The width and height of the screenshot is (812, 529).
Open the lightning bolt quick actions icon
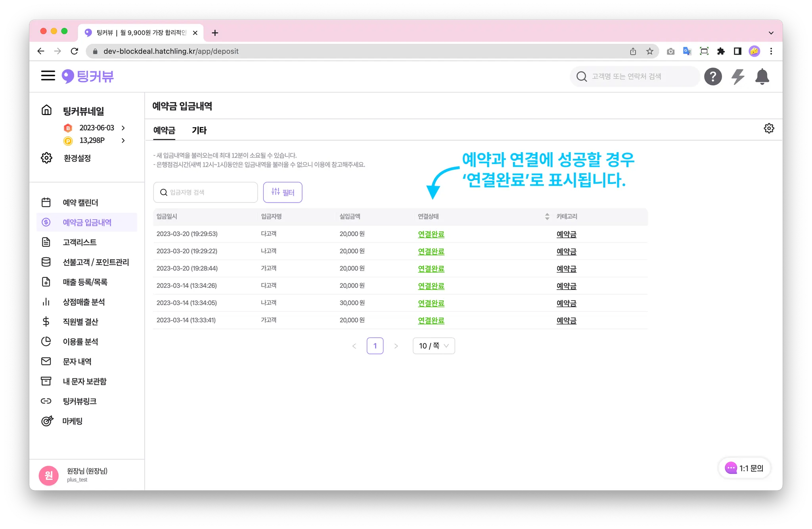click(737, 76)
